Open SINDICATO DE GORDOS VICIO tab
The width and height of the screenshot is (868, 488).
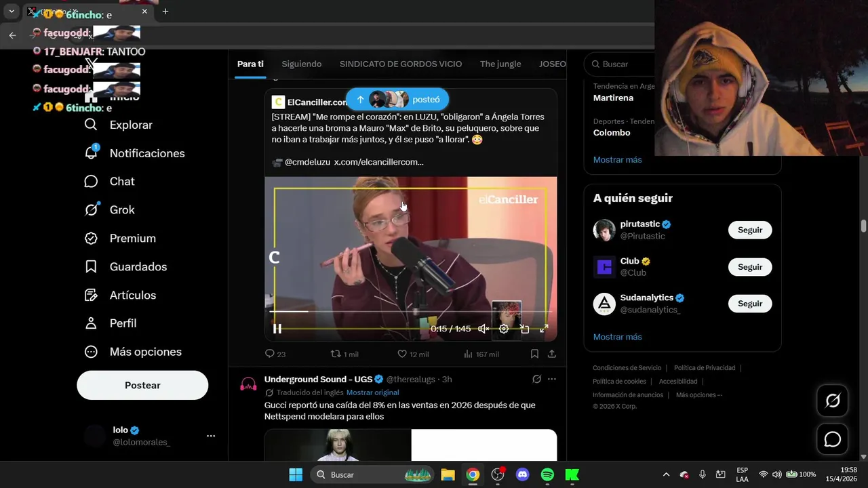click(x=401, y=64)
